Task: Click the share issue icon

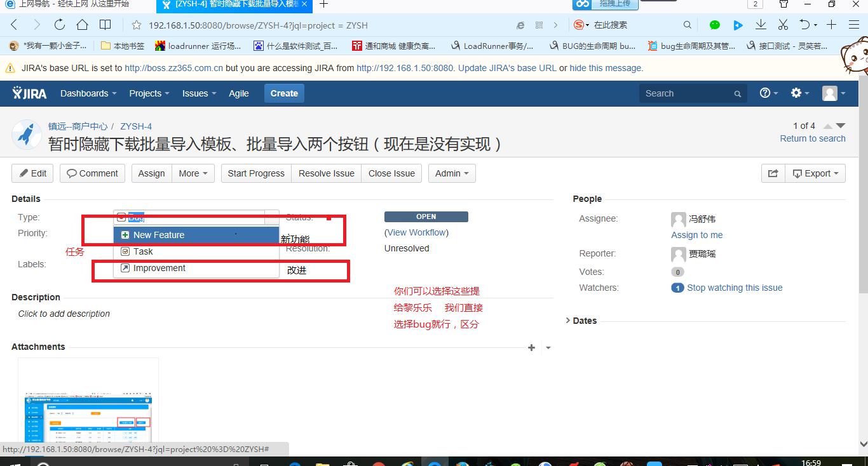Action: click(x=773, y=173)
